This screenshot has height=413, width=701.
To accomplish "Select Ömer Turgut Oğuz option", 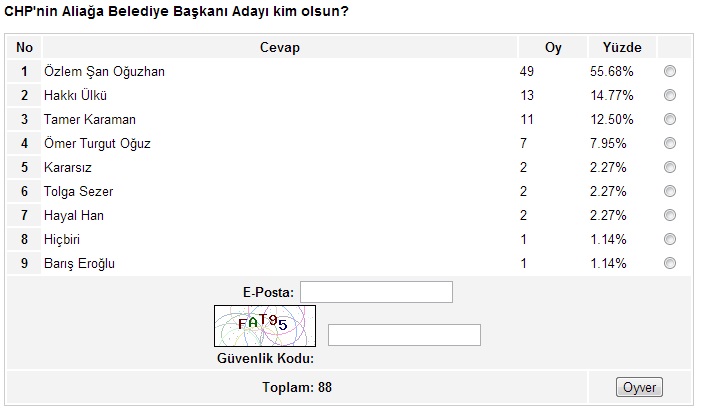I will (x=670, y=144).
